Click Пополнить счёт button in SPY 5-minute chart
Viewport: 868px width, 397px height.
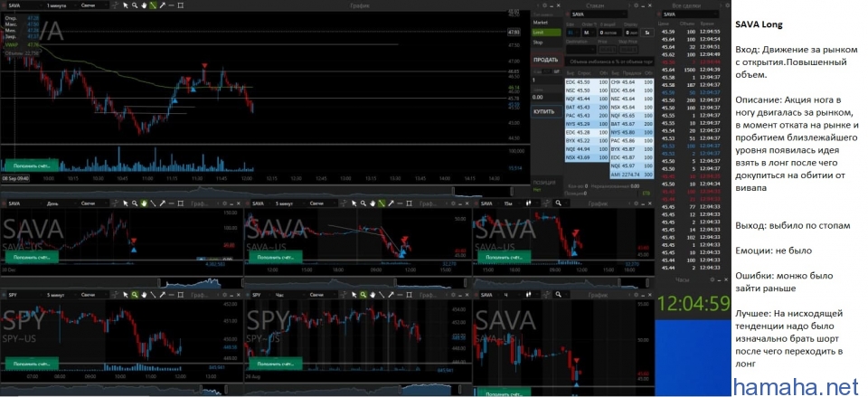(x=32, y=364)
